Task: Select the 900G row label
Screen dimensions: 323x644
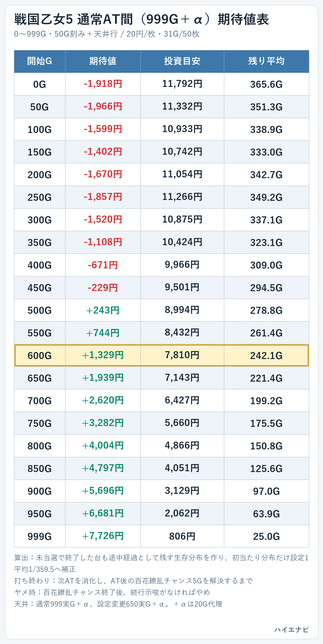Action: point(40,491)
